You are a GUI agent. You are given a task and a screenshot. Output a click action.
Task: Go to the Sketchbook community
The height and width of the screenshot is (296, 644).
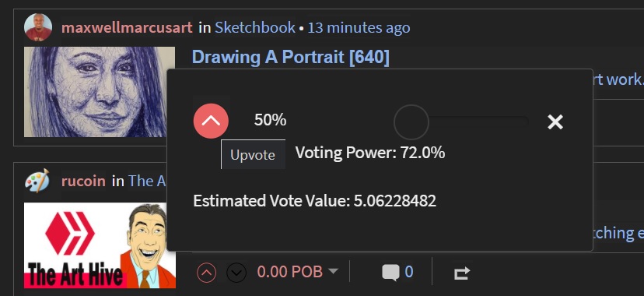(255, 28)
